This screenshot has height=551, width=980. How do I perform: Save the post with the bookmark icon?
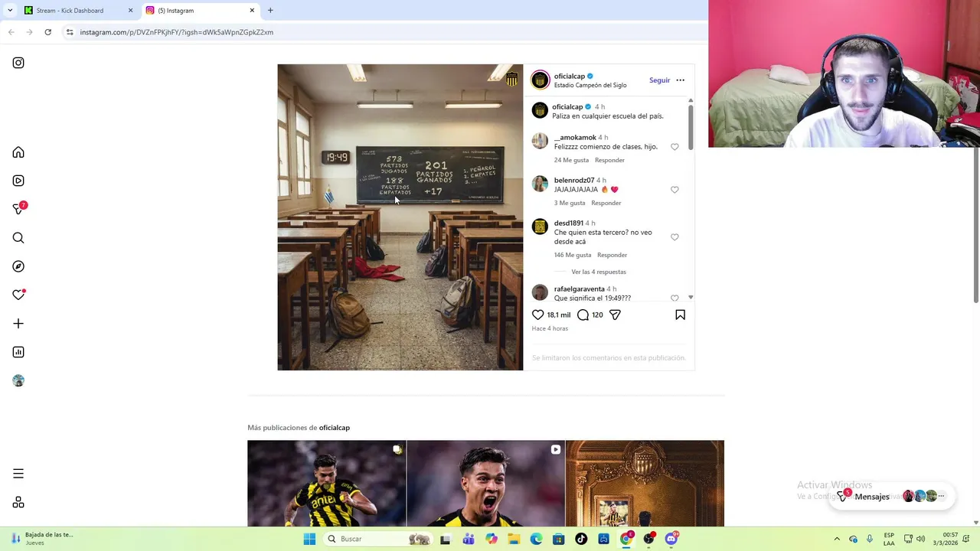point(680,315)
